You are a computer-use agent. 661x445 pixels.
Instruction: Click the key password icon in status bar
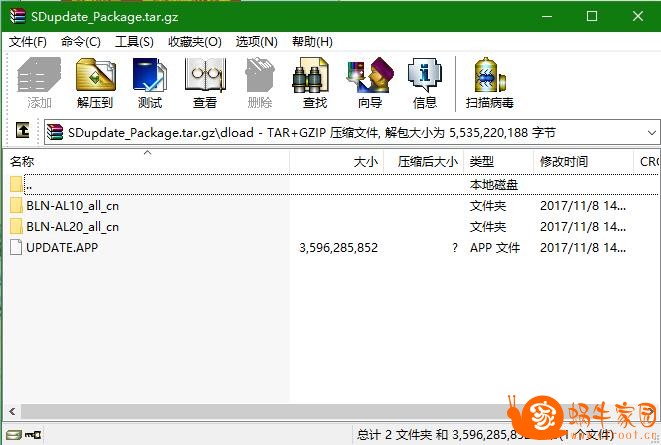[x=33, y=434]
